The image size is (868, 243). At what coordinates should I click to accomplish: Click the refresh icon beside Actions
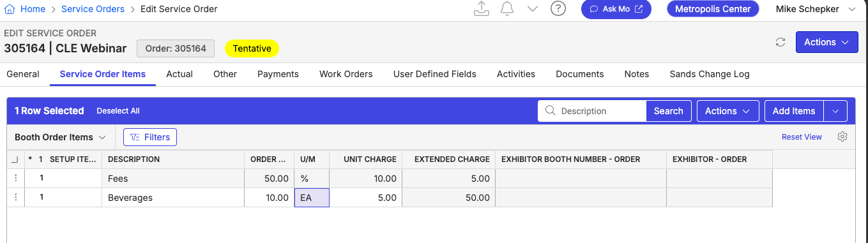[x=780, y=42]
